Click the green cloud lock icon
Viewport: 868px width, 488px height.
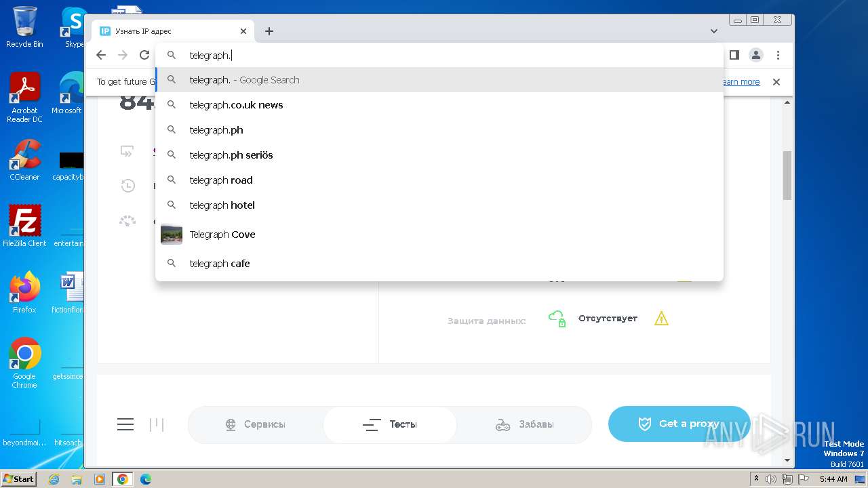[x=557, y=319]
